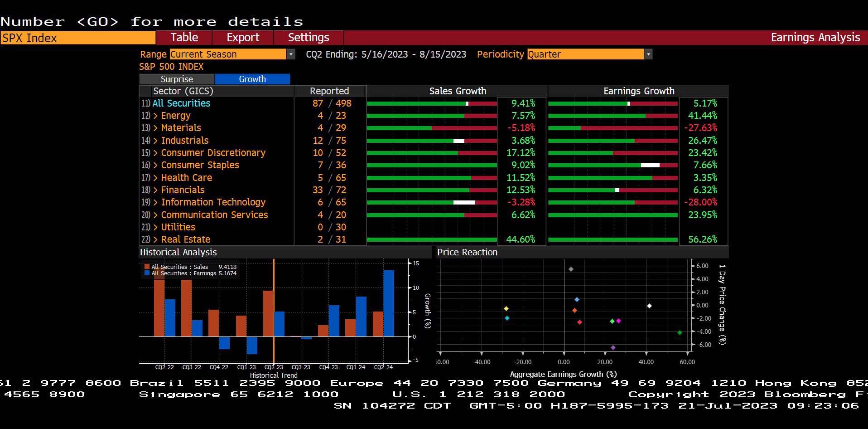Open the Periodicity dropdown arrow
This screenshot has height=429, width=868.
[x=648, y=54]
